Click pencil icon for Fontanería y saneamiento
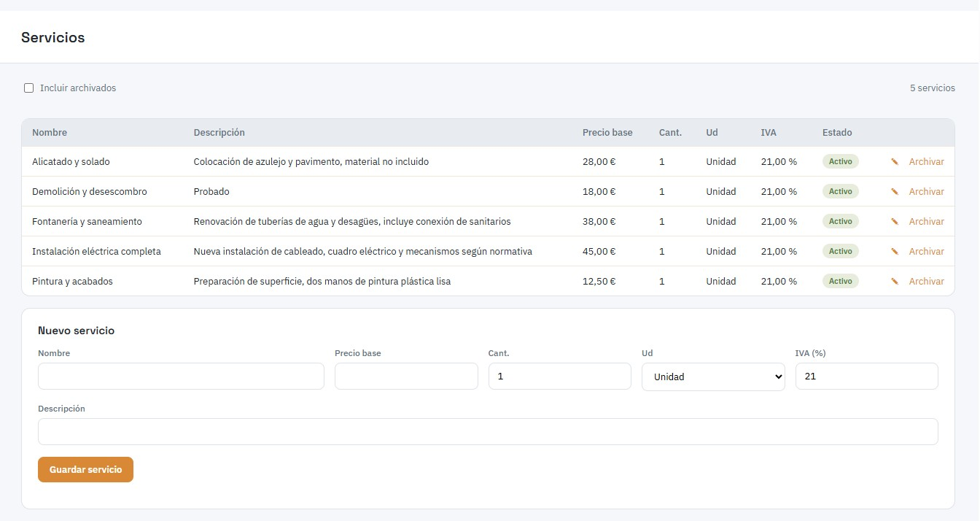Image resolution: width=980 pixels, height=521 pixels. click(x=895, y=222)
